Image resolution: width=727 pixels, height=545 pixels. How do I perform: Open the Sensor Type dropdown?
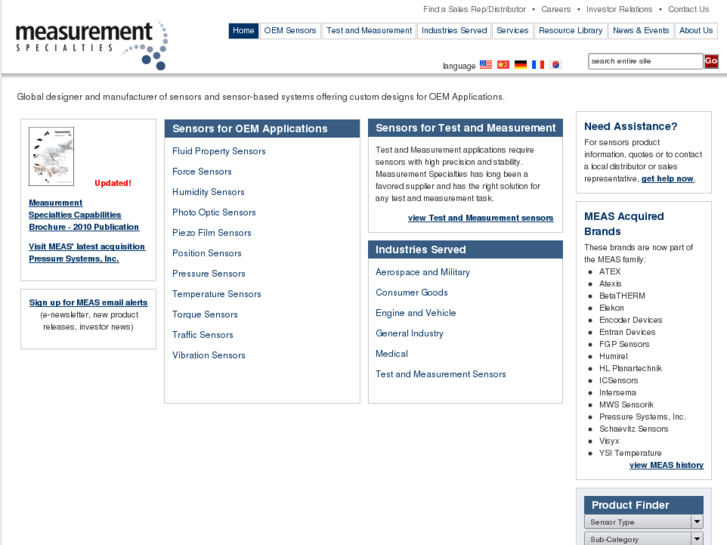[x=644, y=522]
